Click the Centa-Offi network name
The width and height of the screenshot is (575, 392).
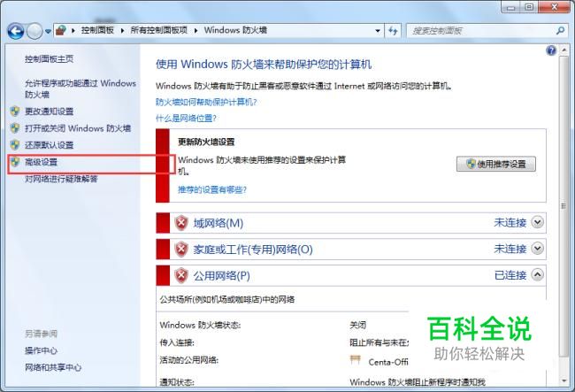(x=388, y=362)
